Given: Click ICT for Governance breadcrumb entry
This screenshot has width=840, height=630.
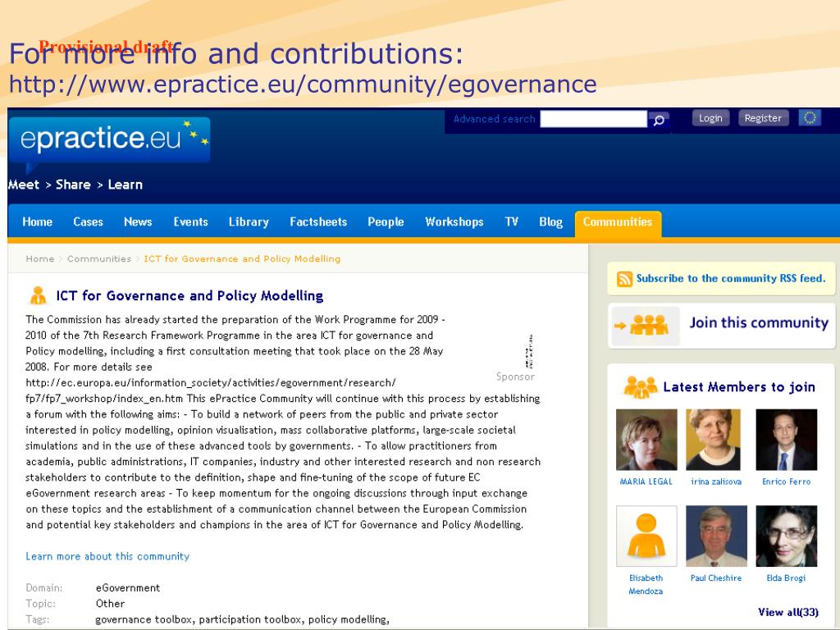Looking at the screenshot, I should (242, 258).
